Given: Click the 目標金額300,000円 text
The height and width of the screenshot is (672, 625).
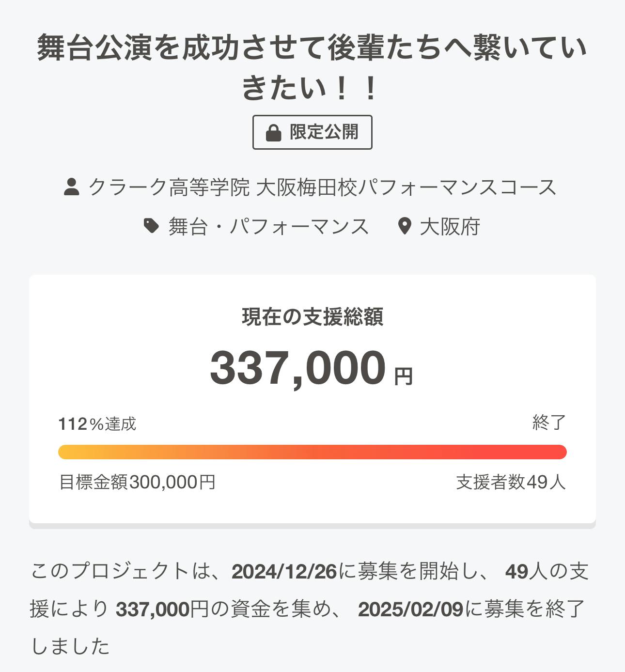Looking at the screenshot, I should tap(137, 482).
